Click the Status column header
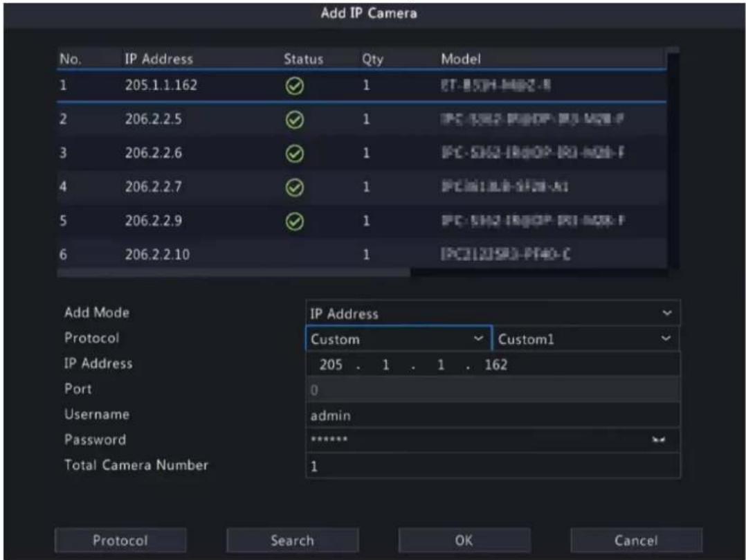Screen dimensions: 746x560 (304, 59)
